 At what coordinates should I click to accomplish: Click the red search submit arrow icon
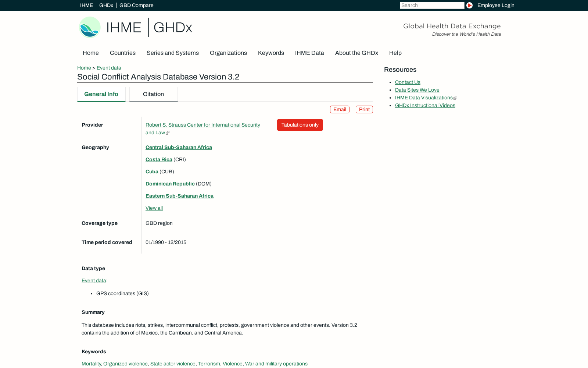tap(469, 6)
